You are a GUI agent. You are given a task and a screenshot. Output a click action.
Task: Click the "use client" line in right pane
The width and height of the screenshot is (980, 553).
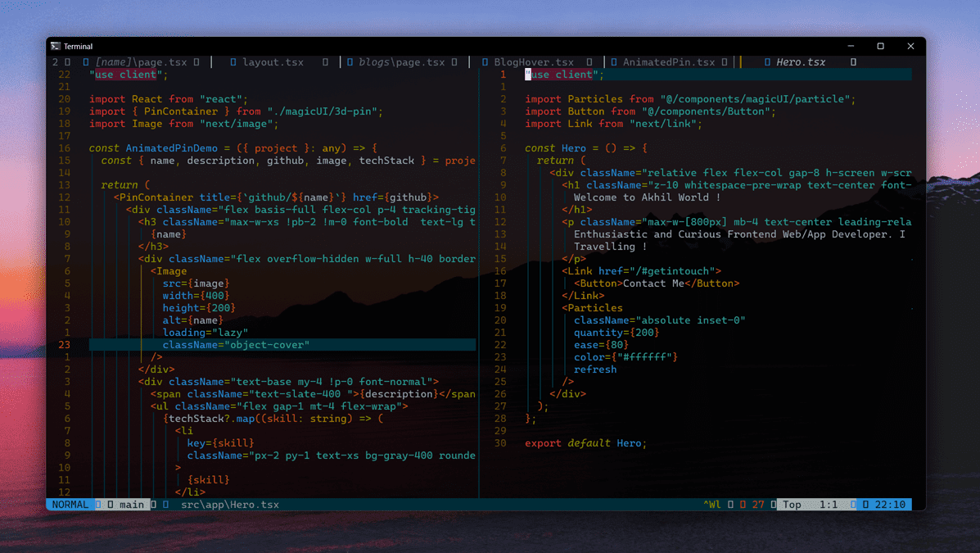(718, 75)
